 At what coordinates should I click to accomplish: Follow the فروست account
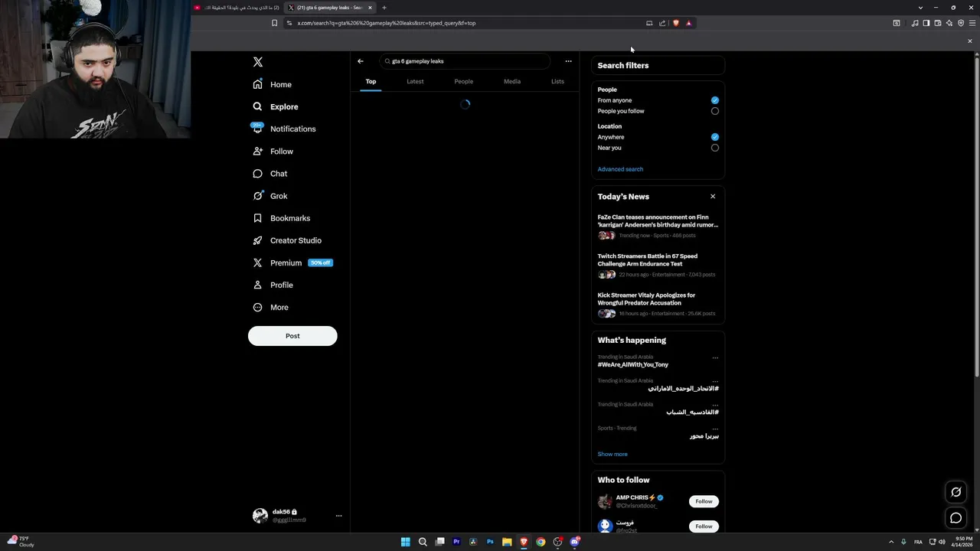click(x=704, y=527)
